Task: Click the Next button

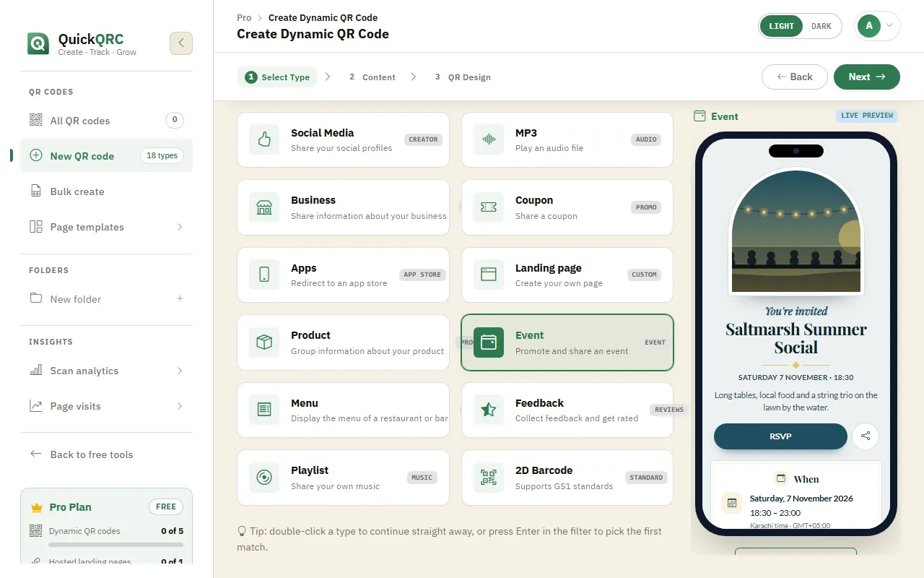Action: pyautogui.click(x=867, y=77)
